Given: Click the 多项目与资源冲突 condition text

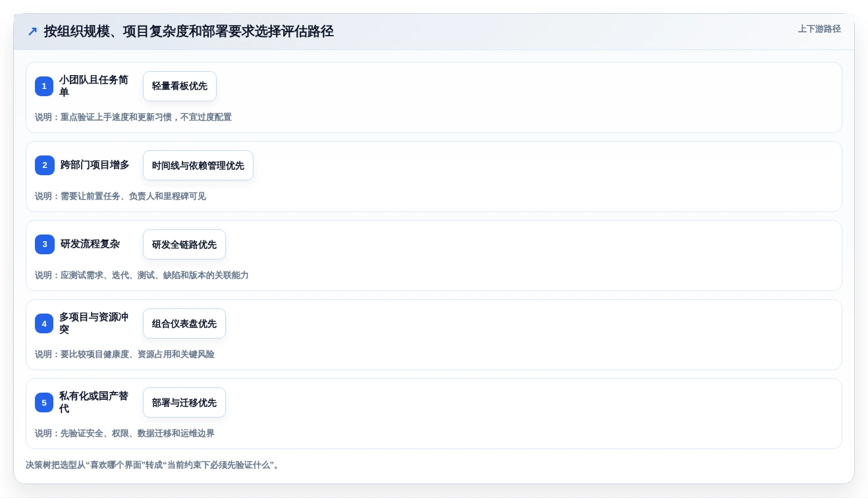Looking at the screenshot, I should click(94, 323).
